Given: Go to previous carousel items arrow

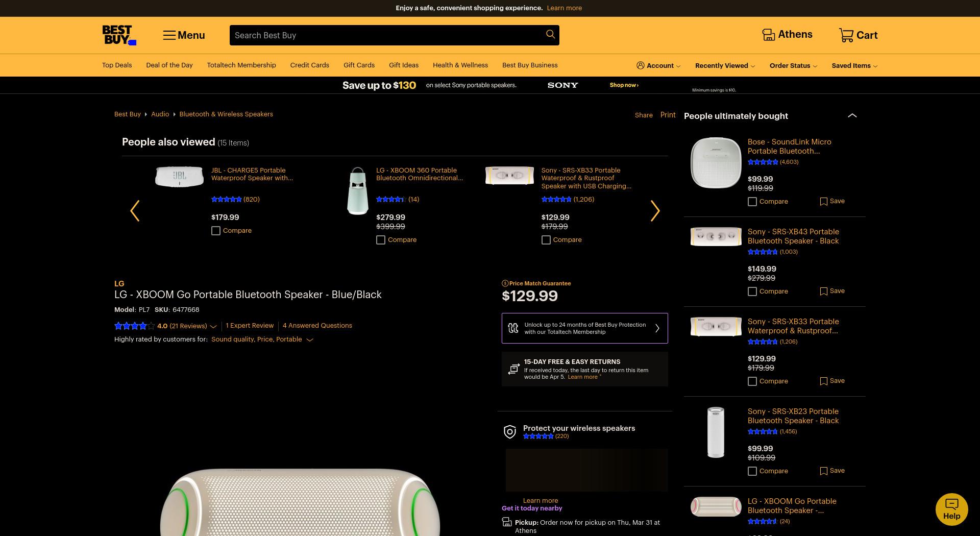Looking at the screenshot, I should click(x=135, y=211).
